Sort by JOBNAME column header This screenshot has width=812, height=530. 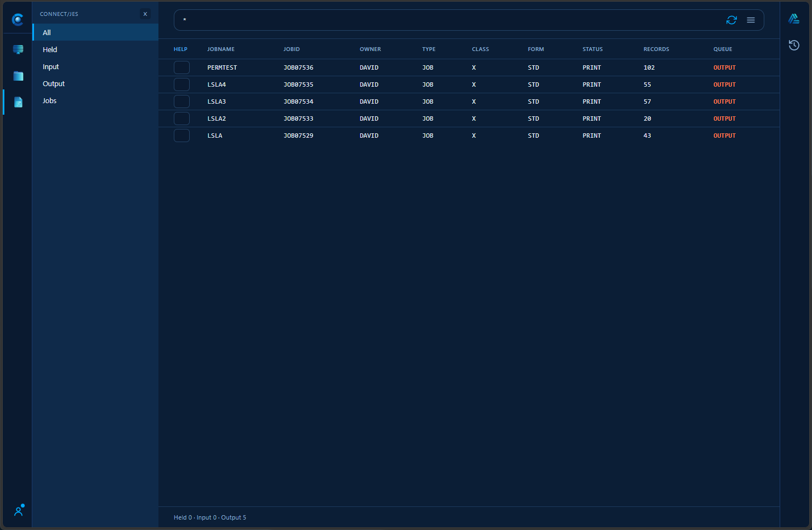coord(221,49)
